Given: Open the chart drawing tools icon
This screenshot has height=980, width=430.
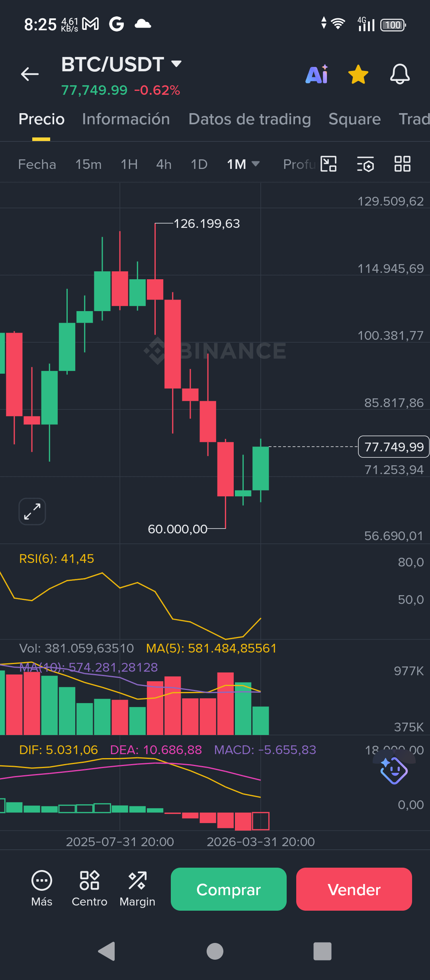Looking at the screenshot, I should point(328,164).
